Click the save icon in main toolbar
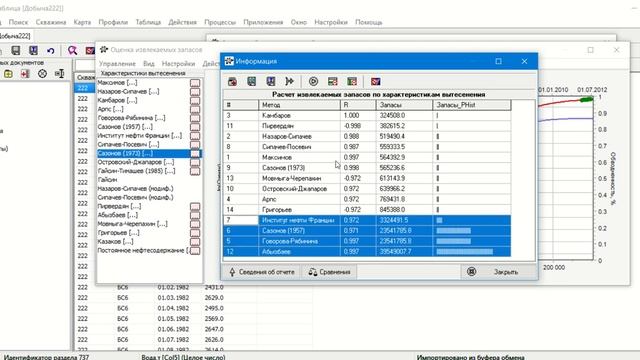The width and height of the screenshot is (640, 360). tap(16, 50)
